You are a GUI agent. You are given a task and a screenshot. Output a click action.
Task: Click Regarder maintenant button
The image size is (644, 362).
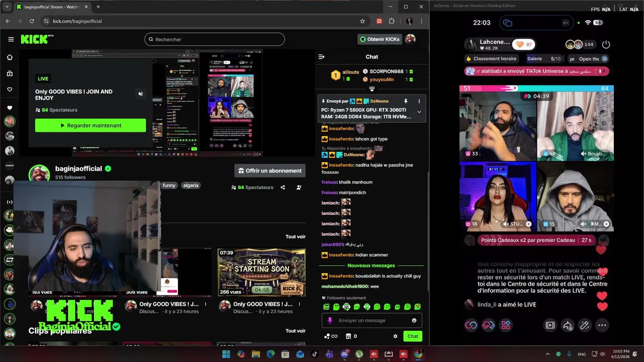[x=91, y=126]
